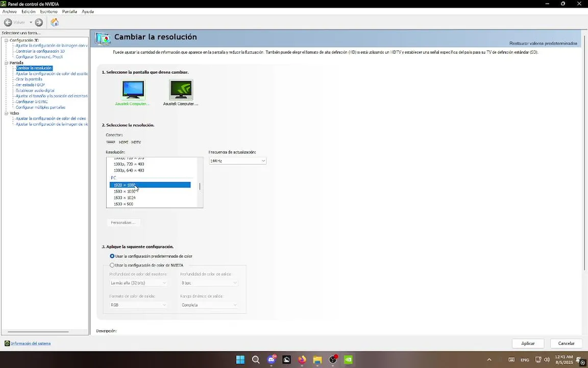Select Cambiar la resolución in the task tree

[x=34, y=68]
